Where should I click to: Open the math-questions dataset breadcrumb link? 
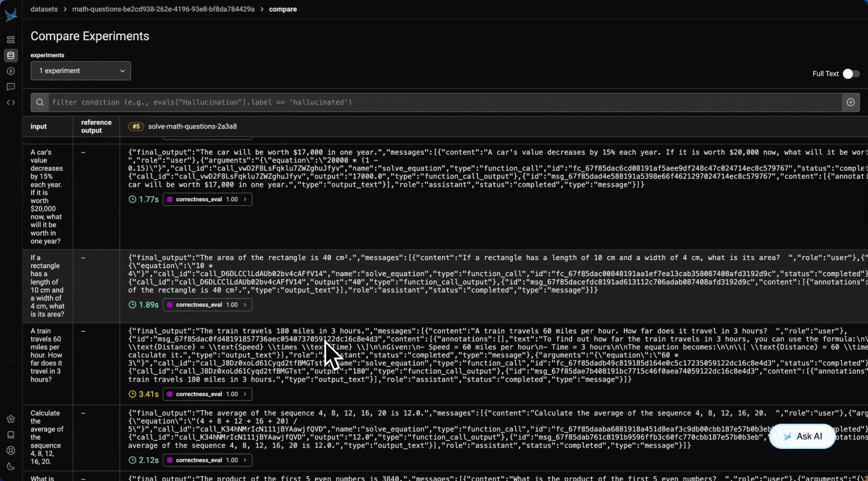(163, 9)
